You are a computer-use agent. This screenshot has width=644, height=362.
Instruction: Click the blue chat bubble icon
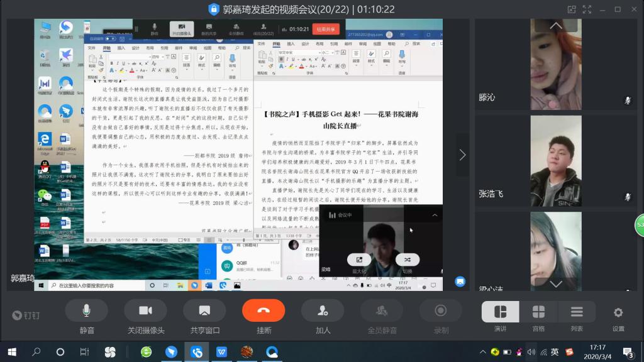pos(460,281)
